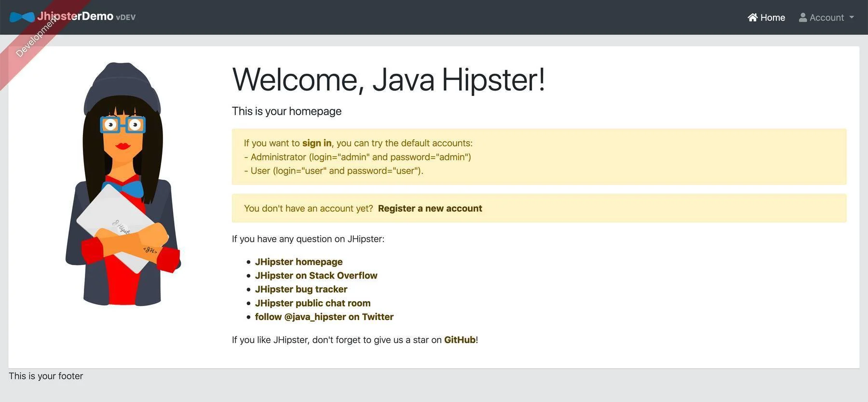868x402 pixels.
Task: Click the user icon beside Account
Action: pyautogui.click(x=803, y=17)
